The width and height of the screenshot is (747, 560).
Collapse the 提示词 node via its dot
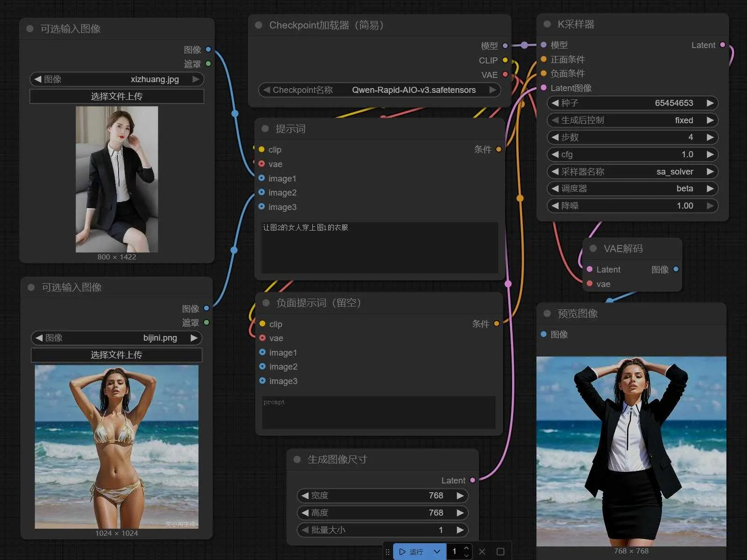[265, 129]
